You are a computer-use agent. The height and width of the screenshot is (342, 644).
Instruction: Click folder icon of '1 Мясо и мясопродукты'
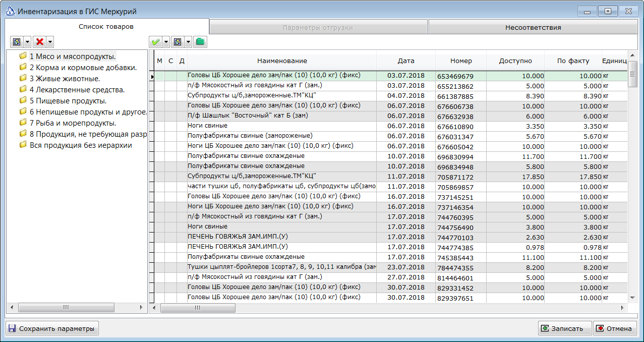23,55
